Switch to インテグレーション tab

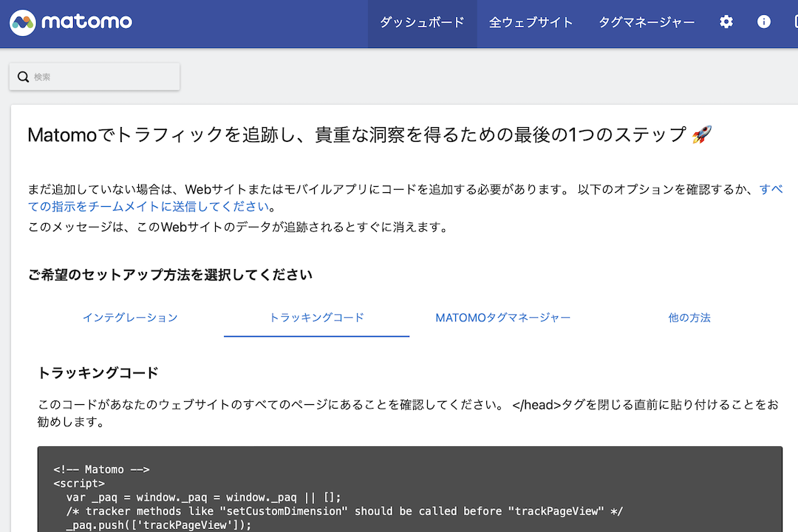130,318
